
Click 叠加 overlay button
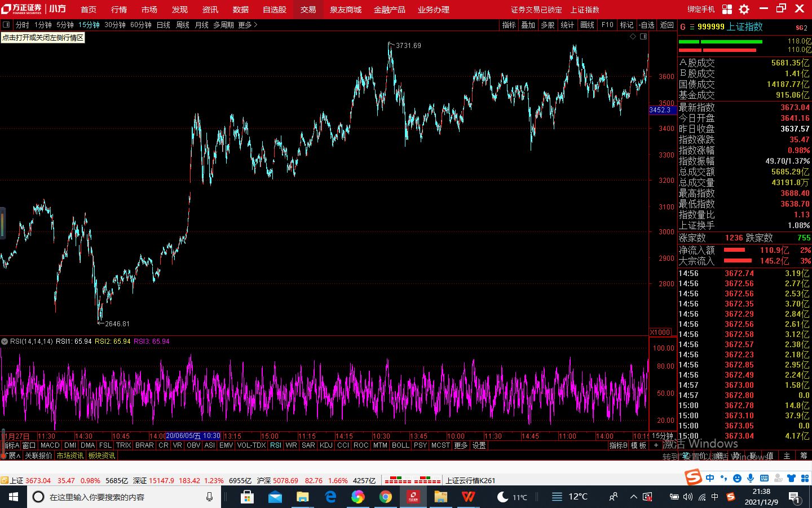[x=528, y=25]
